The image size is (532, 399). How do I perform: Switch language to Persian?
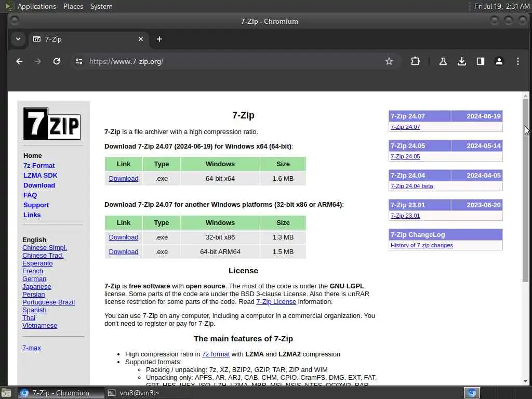34,295
